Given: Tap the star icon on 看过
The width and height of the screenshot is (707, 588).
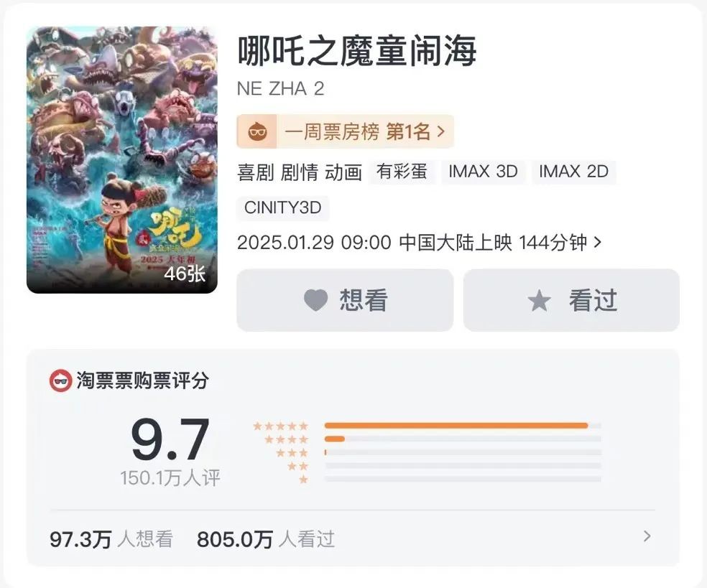Looking at the screenshot, I should 540,301.
